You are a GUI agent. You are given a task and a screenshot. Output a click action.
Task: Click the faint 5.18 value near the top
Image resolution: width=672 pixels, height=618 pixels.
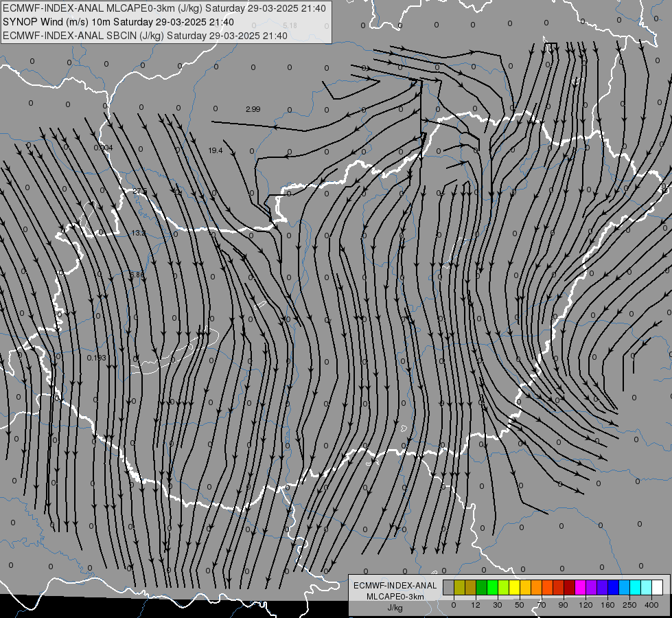290,25
